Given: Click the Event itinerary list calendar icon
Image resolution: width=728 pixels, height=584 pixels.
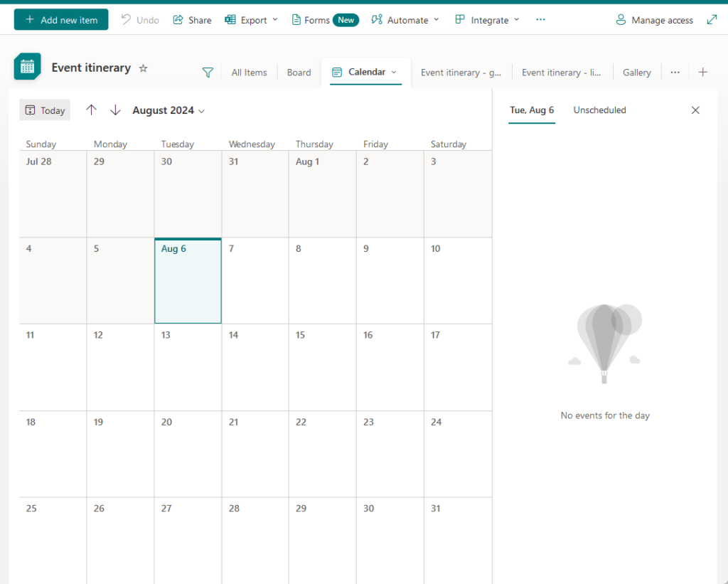Looking at the screenshot, I should click(x=28, y=67).
